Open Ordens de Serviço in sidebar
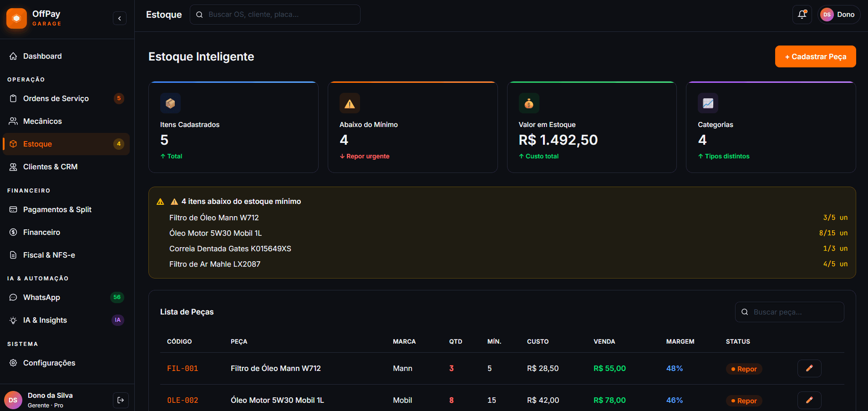868x411 pixels. click(x=56, y=98)
